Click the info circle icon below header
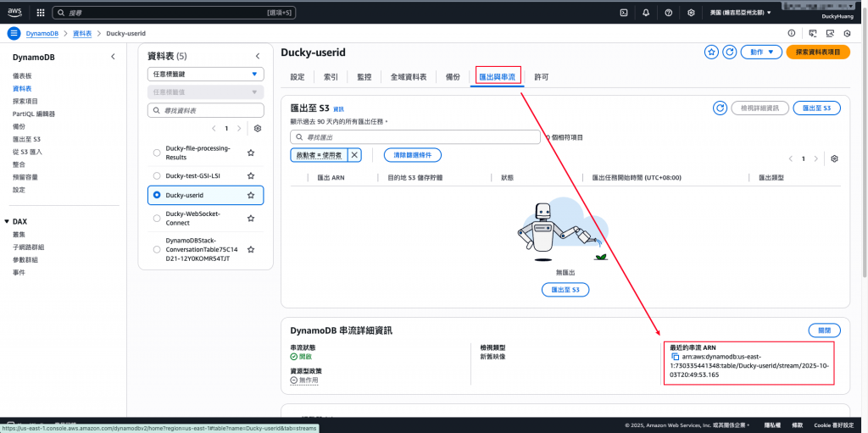868x433 pixels. pyautogui.click(x=792, y=33)
